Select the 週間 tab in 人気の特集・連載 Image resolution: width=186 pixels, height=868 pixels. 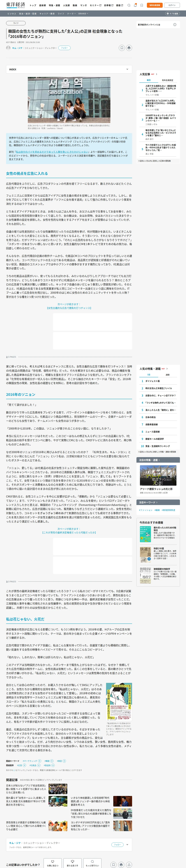(168, 374)
